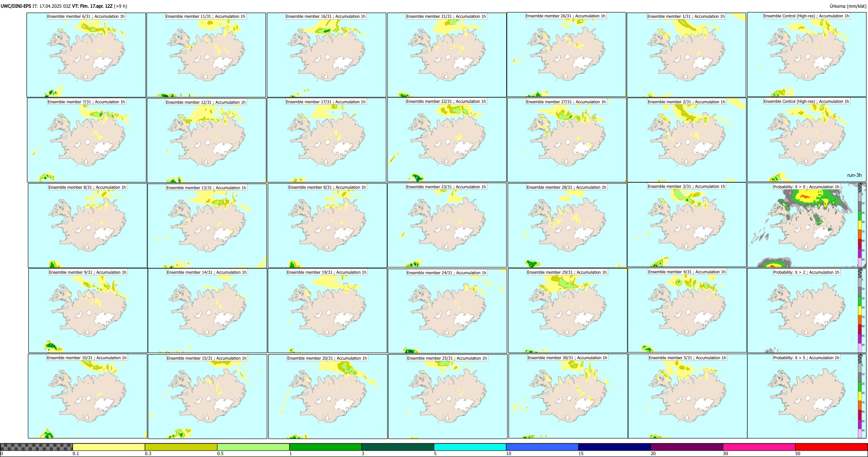868x457 pixels.
Task: Click the Ensemble member 7/31 map
Action: (87, 140)
